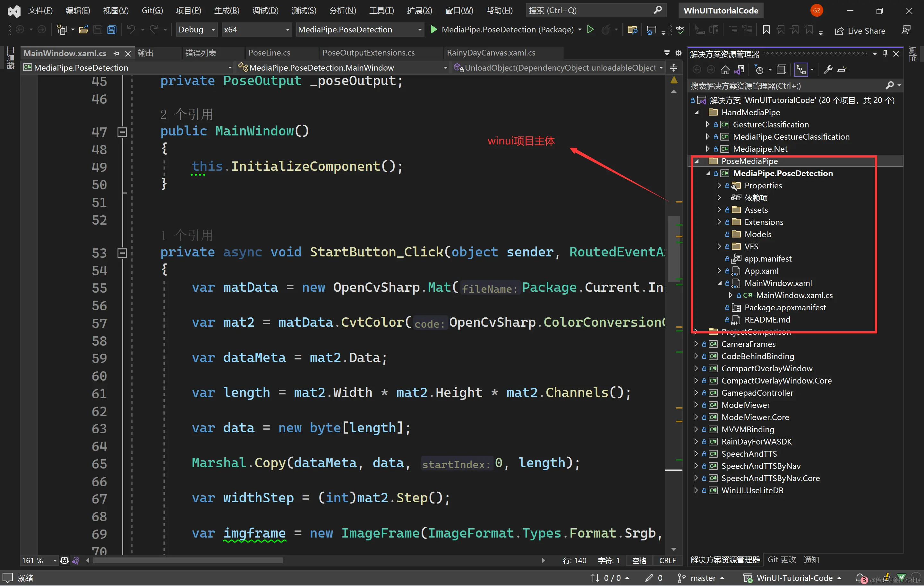Click the editor horizontal scrollbar thumb
This screenshot has width=924, height=586.
tap(188, 560)
